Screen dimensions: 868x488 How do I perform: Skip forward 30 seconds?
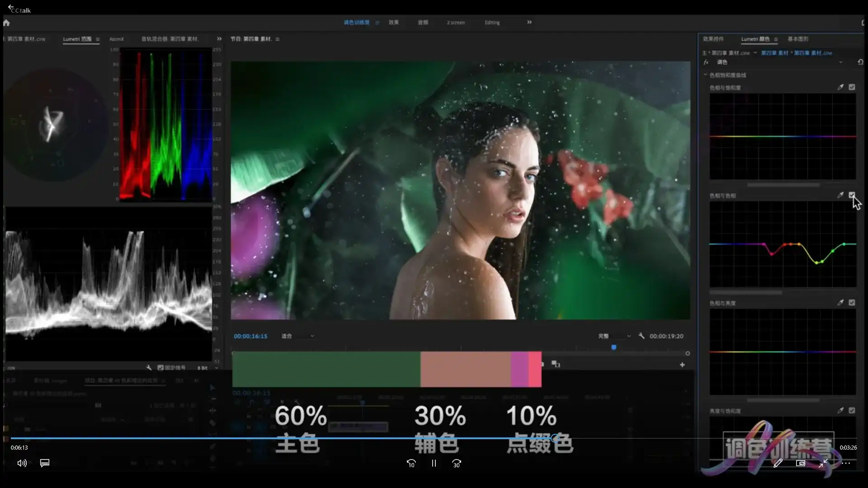457,464
